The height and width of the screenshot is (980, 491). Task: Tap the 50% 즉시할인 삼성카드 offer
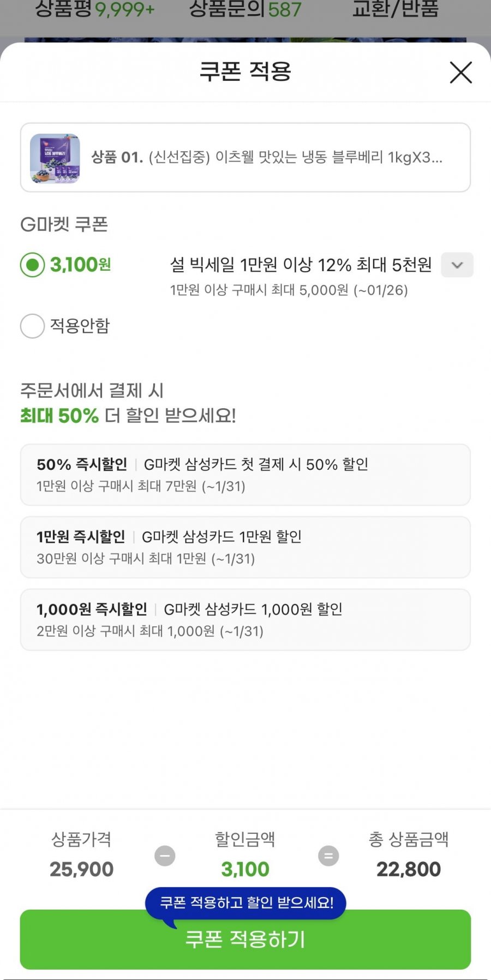coord(245,475)
